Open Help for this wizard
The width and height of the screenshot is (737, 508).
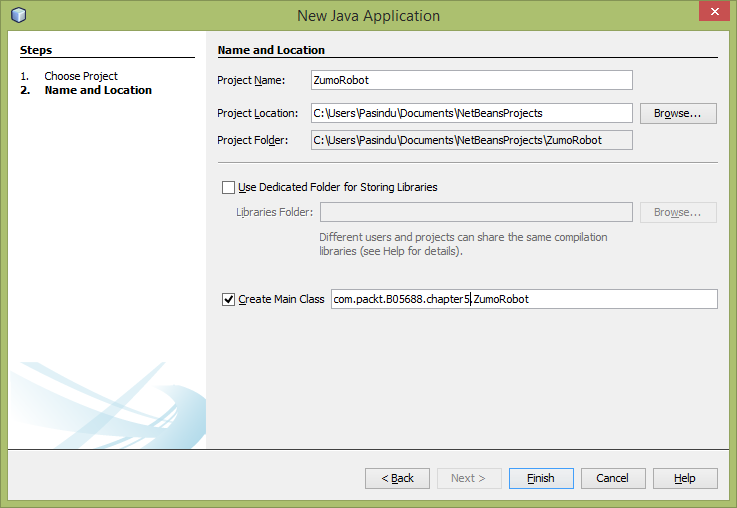[x=685, y=478]
